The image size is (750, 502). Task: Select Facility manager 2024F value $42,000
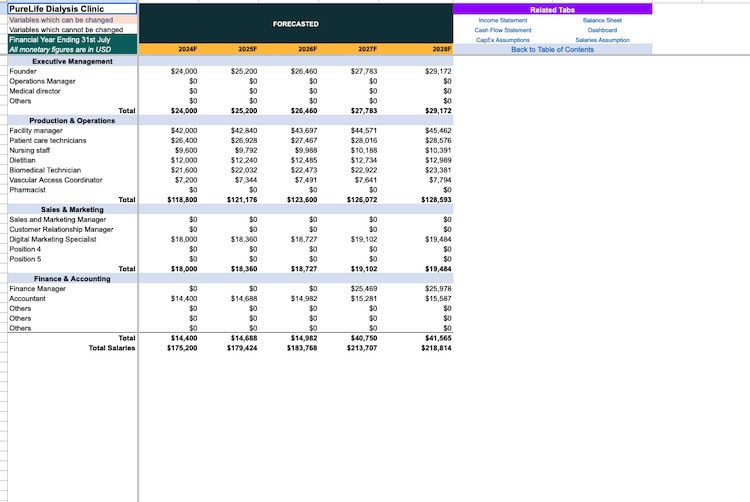(x=184, y=131)
